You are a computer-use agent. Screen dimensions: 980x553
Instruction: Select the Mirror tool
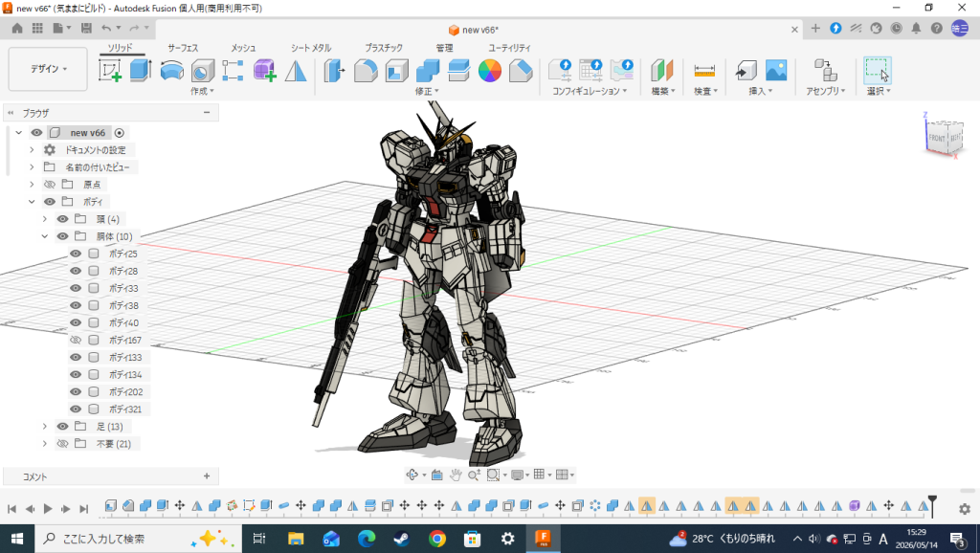click(x=296, y=70)
